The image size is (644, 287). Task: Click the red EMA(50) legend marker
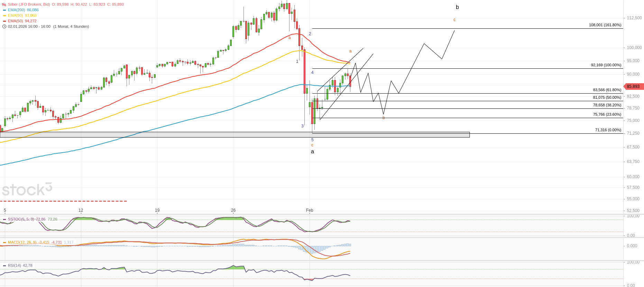click(x=4, y=21)
